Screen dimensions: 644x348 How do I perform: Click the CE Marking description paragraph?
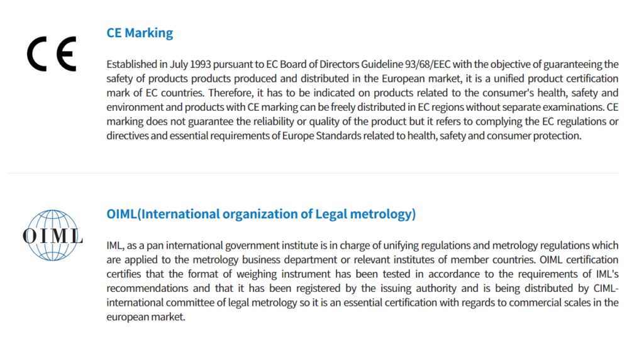pyautogui.click(x=362, y=100)
